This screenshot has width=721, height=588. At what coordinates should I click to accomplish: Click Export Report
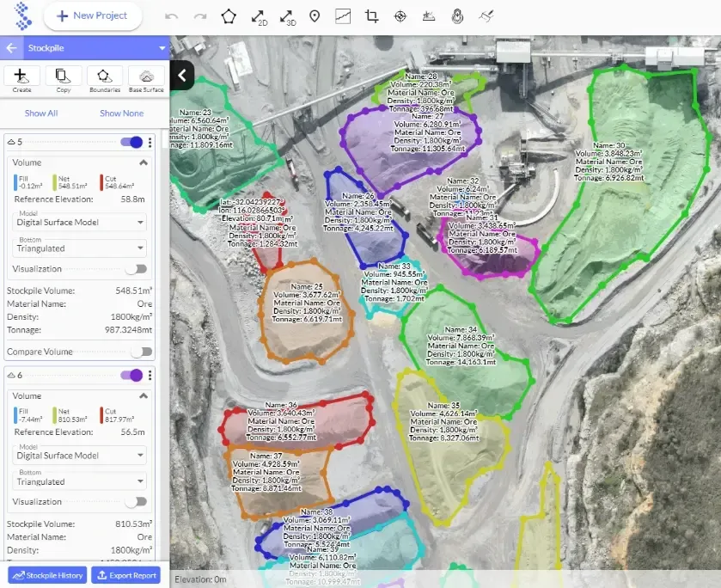[x=126, y=575]
